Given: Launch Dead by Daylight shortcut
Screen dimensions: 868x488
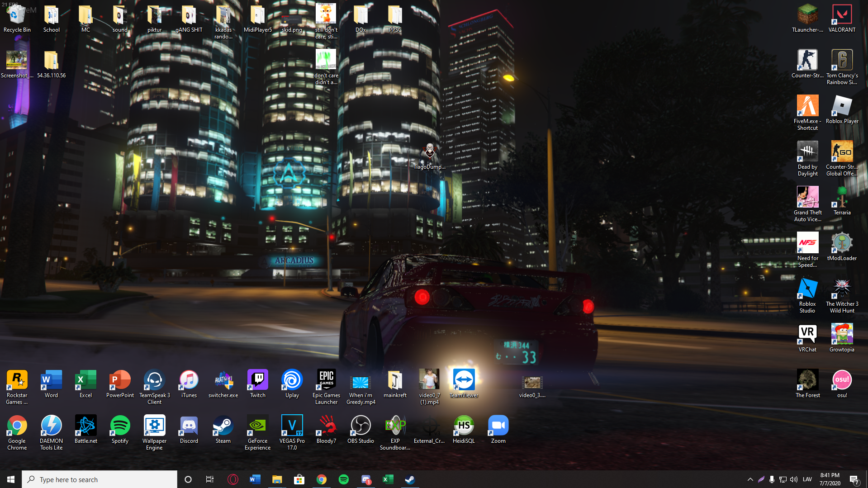Looking at the screenshot, I should (x=807, y=159).
